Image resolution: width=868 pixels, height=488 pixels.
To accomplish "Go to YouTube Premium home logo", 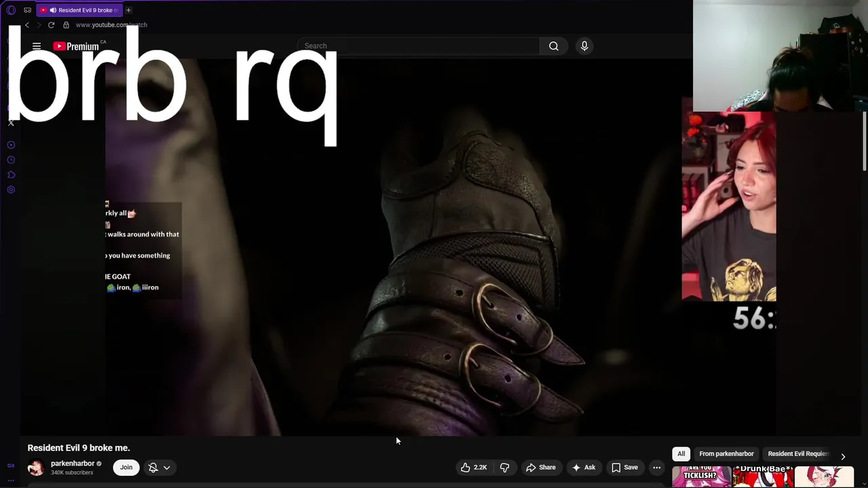I will [76, 46].
